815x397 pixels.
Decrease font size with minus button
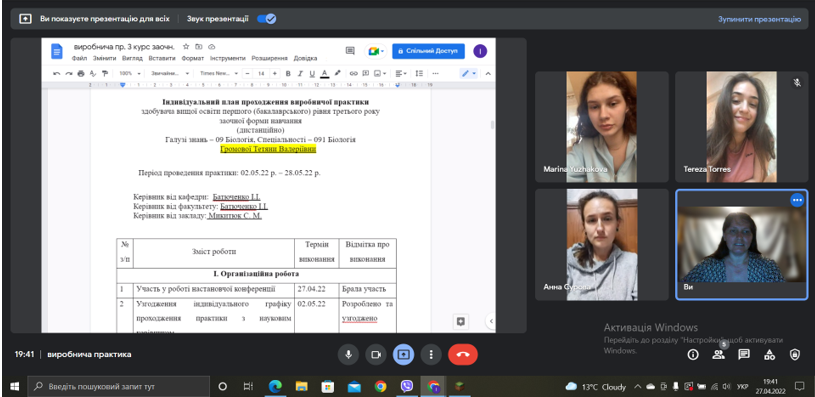pyautogui.click(x=248, y=73)
